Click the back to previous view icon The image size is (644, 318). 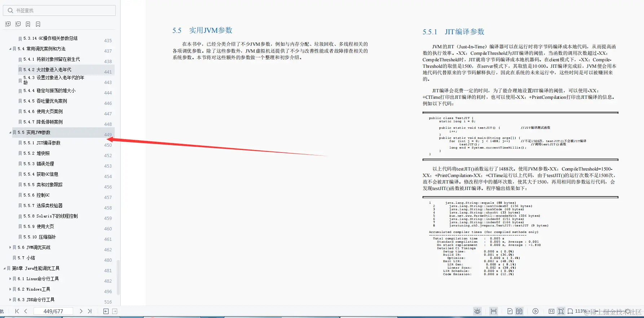pyautogui.click(x=106, y=311)
